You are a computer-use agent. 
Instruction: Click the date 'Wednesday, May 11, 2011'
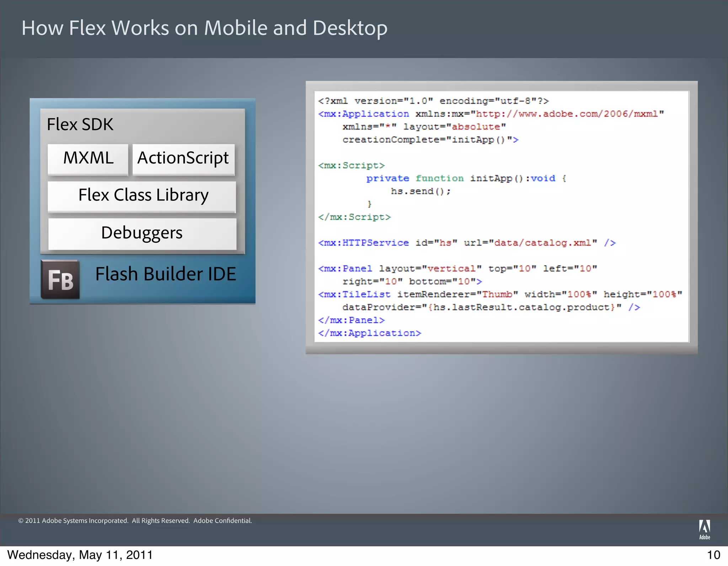[x=80, y=555]
